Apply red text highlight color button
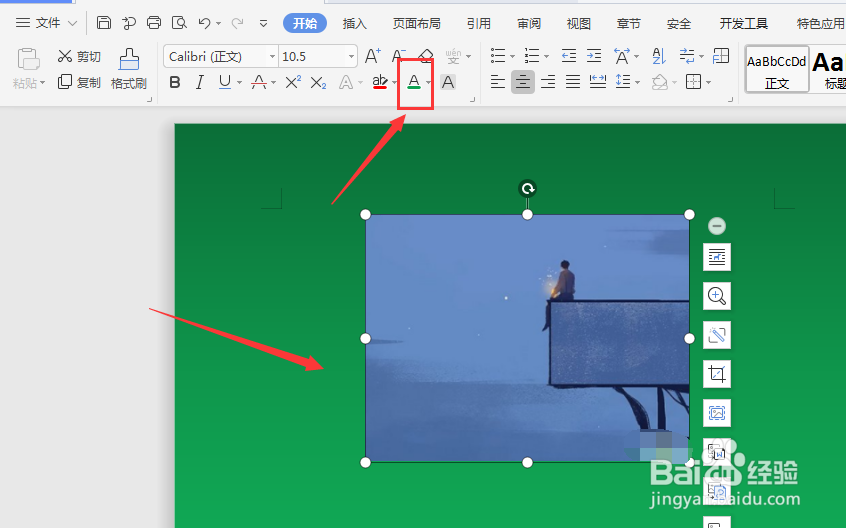 point(380,82)
